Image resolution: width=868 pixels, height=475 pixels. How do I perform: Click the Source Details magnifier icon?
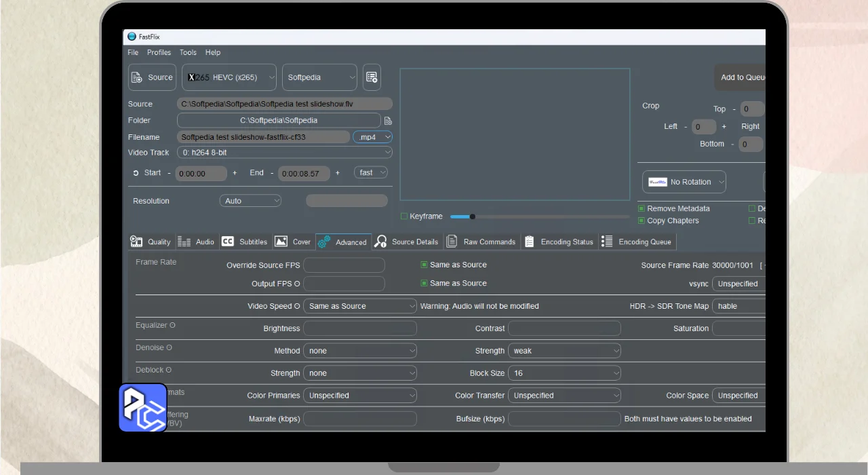[381, 242]
